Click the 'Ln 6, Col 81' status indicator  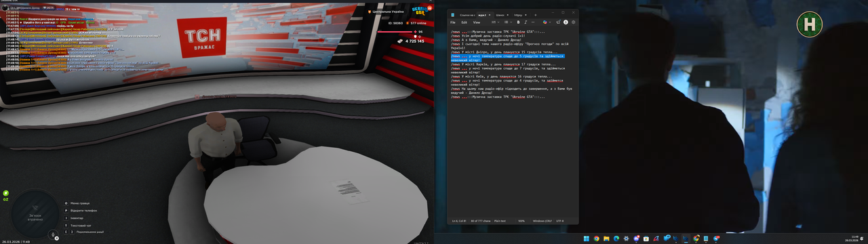(458, 221)
